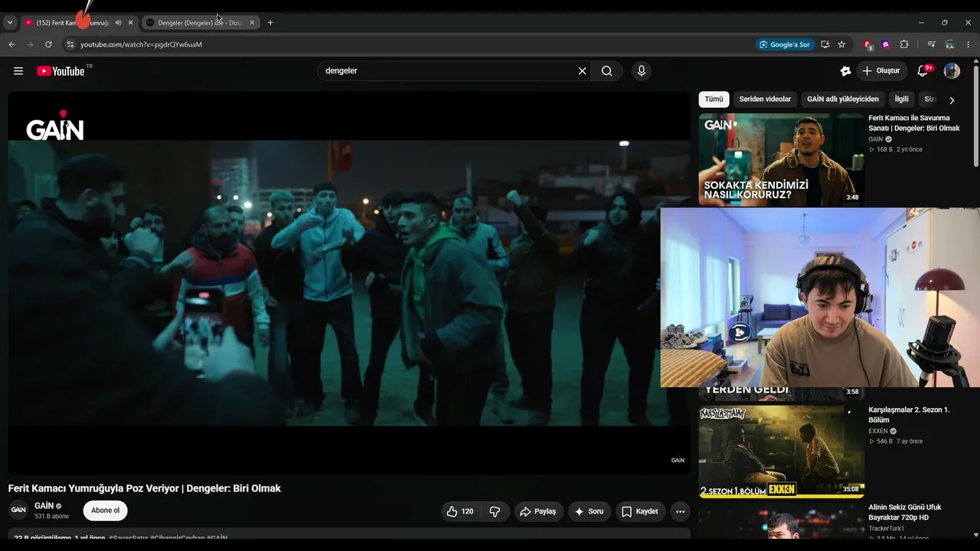Share the video via Paylaş
Screen dimensions: 980x551
(539, 511)
